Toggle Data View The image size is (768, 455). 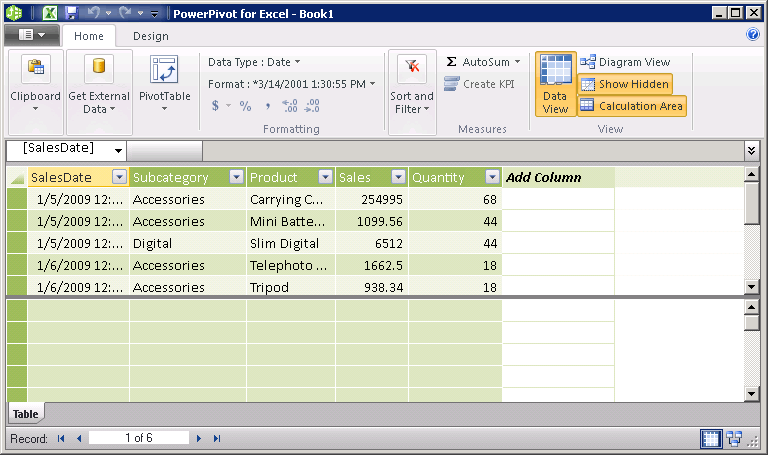coord(555,84)
